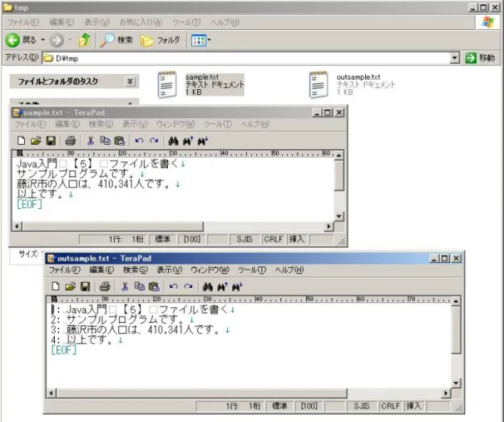Image resolution: width=504 pixels, height=422 pixels.
Task: Go up one folder level in Explorer
Action: click(85, 40)
